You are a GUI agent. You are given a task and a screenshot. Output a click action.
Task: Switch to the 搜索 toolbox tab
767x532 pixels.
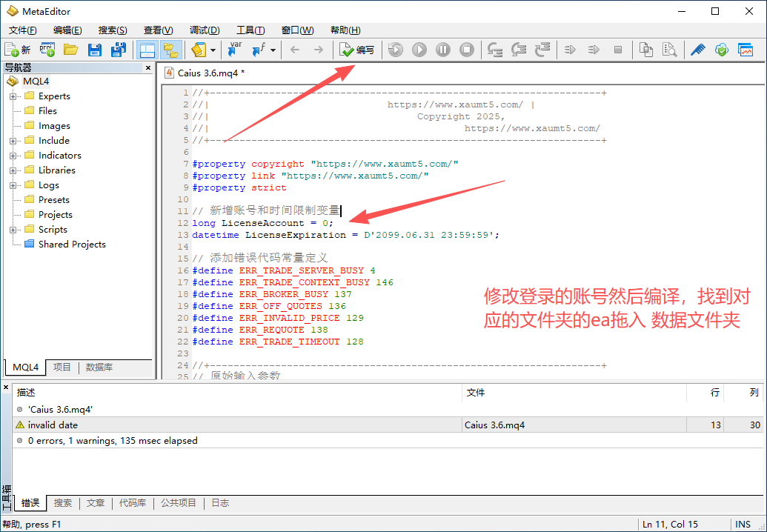click(62, 503)
